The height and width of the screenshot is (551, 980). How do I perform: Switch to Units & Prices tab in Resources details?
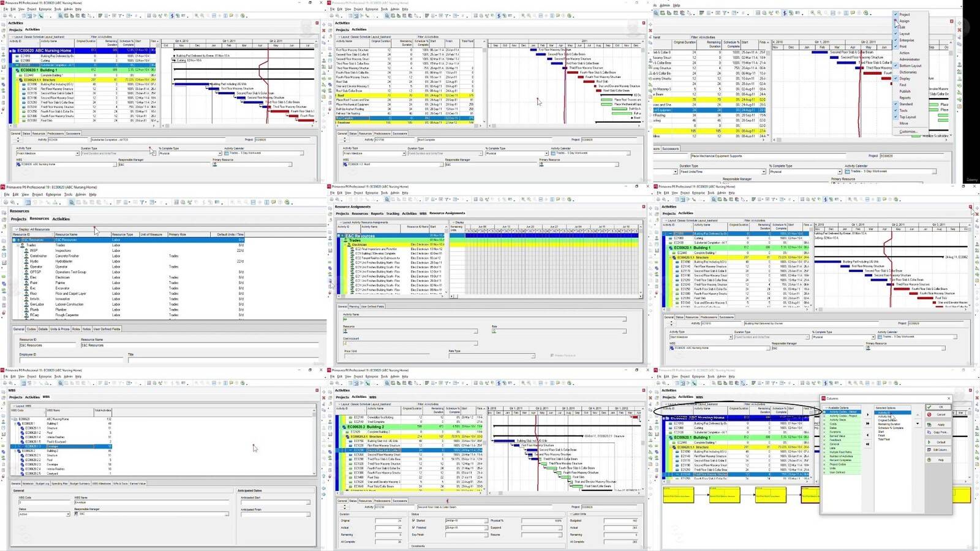(x=59, y=329)
